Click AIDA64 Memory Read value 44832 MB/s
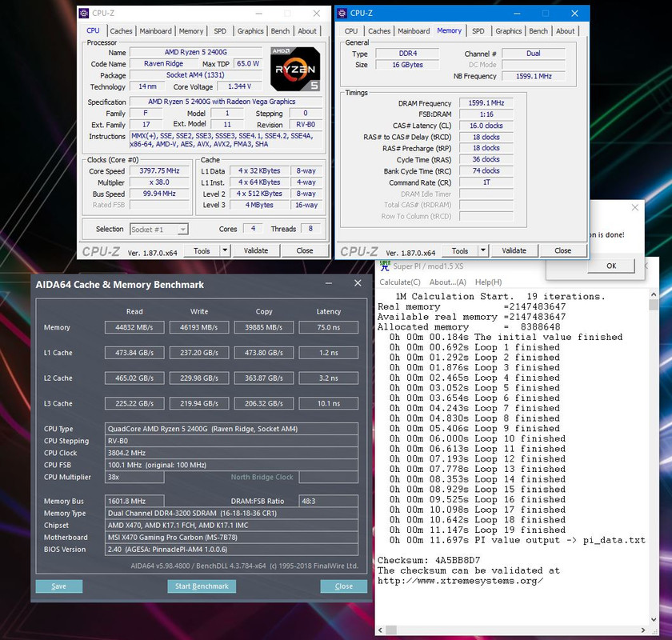 click(134, 327)
